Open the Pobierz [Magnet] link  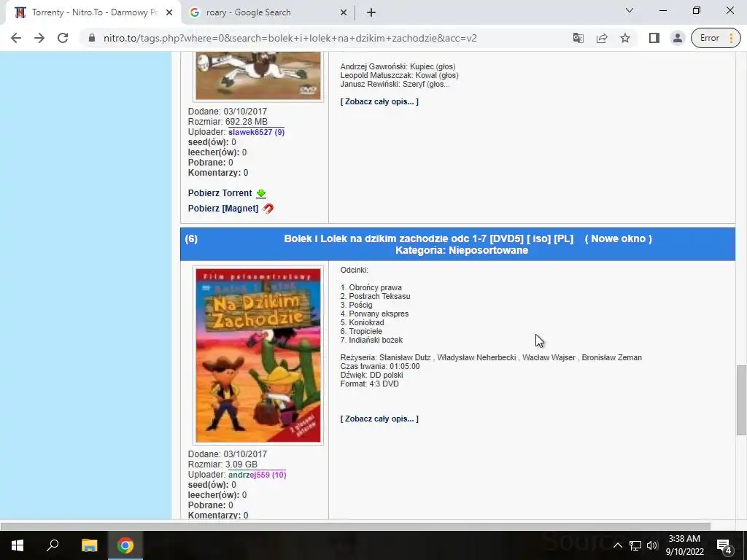click(223, 208)
